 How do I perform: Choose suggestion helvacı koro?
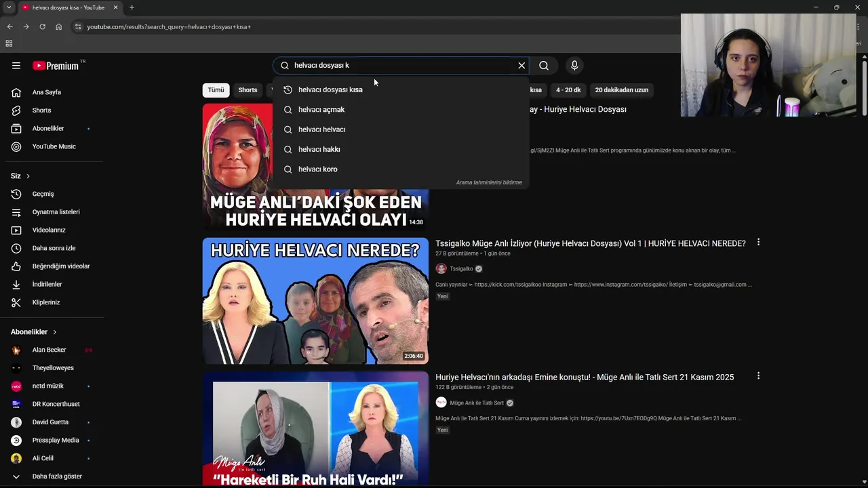pyautogui.click(x=400, y=169)
